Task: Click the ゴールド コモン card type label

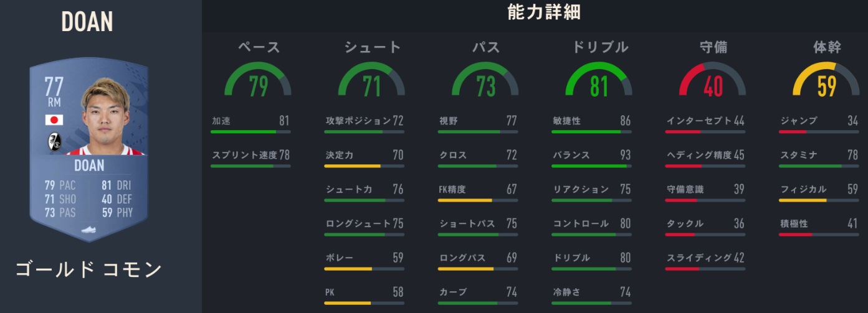Action: pos(88,269)
